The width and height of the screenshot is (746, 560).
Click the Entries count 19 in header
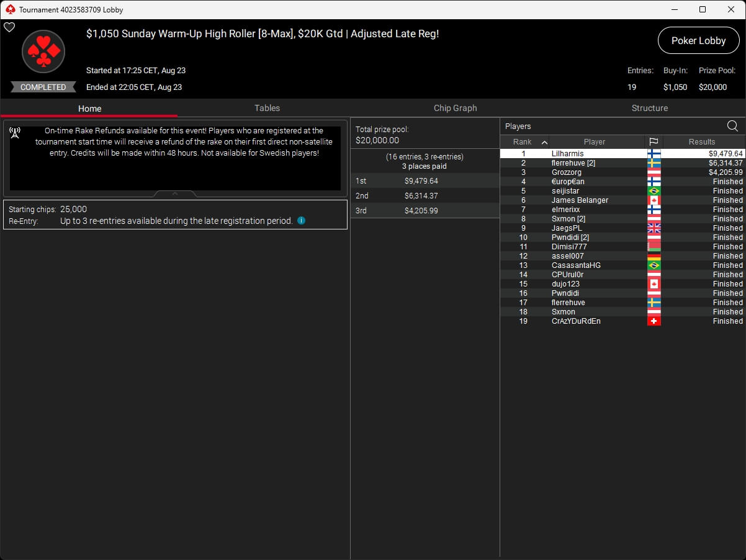(x=632, y=87)
